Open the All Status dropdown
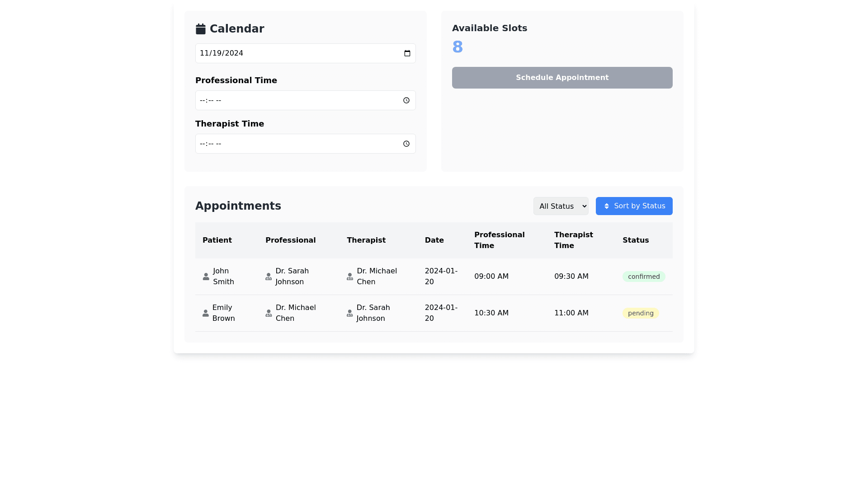This screenshot has height=488, width=868. pos(561,206)
